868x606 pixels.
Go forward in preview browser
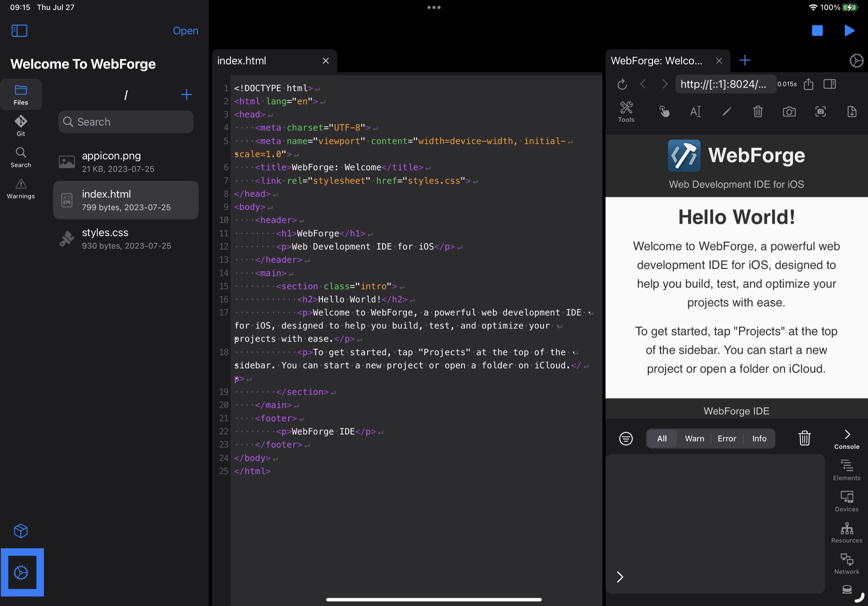pos(664,84)
